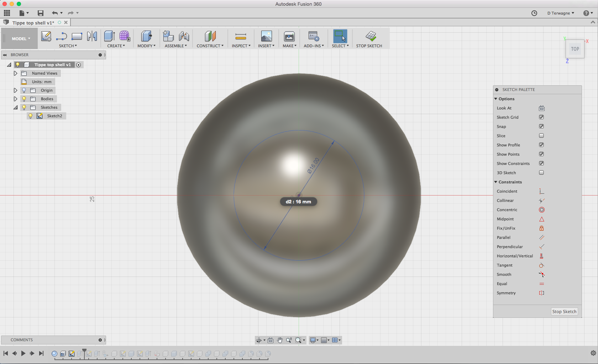This screenshot has width=598, height=364.
Task: Open the INSPECT menu
Action: click(x=241, y=46)
